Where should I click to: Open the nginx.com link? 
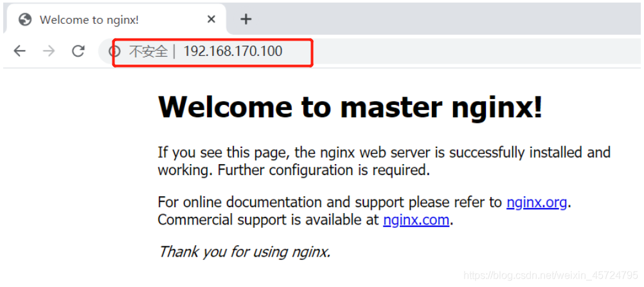(416, 220)
